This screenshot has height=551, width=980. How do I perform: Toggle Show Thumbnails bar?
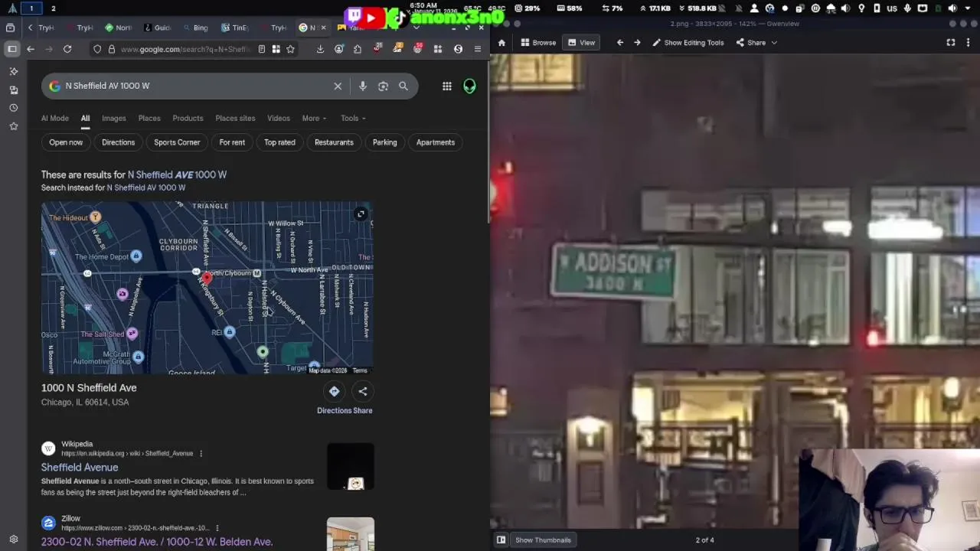tap(543, 540)
